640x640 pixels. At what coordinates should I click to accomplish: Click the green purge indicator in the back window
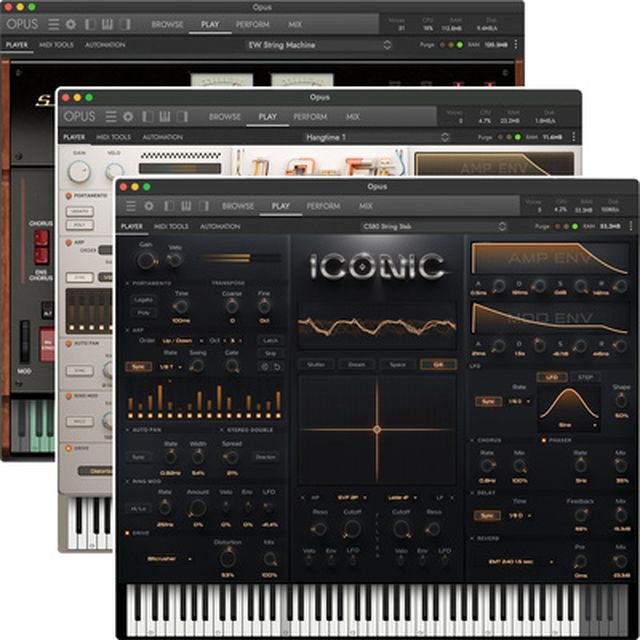pos(460,45)
